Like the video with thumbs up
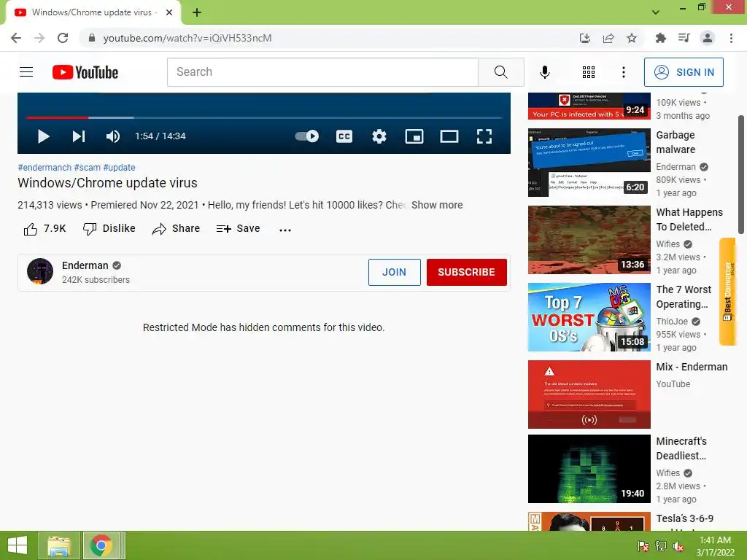747x560 pixels. point(44,229)
